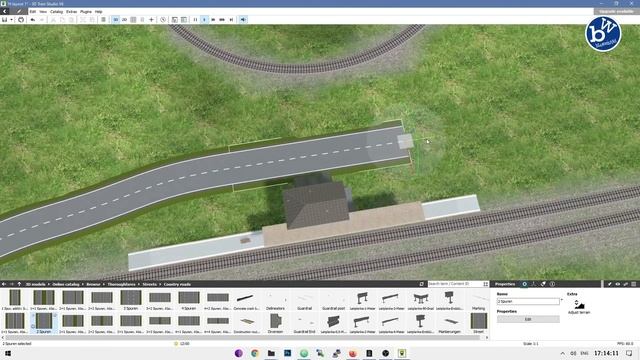Viewport: 640px width, 360px height.
Task: Click the catalog search term field
Action: [x=454, y=284]
